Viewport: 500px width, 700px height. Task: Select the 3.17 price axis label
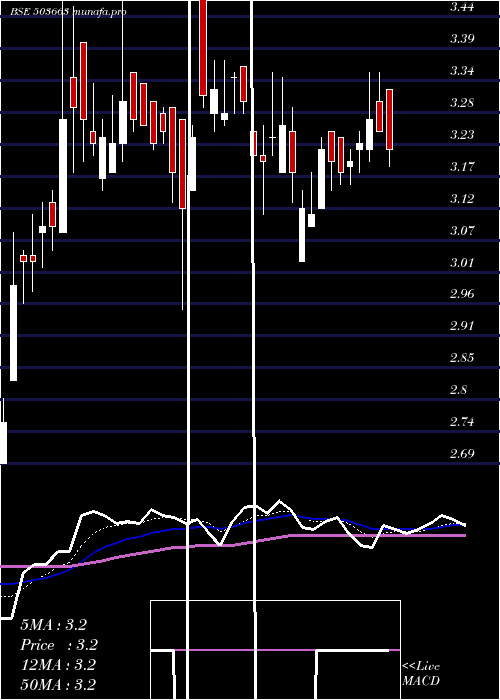(x=462, y=167)
